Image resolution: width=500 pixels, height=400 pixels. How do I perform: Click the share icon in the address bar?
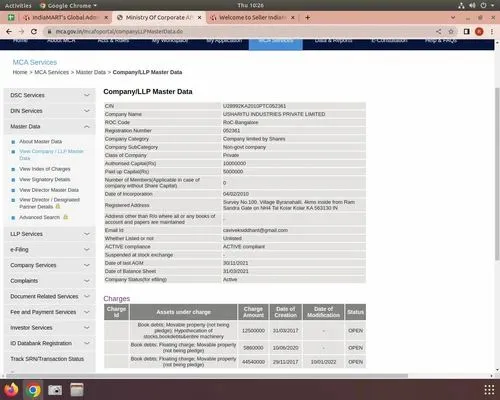[x=439, y=31]
